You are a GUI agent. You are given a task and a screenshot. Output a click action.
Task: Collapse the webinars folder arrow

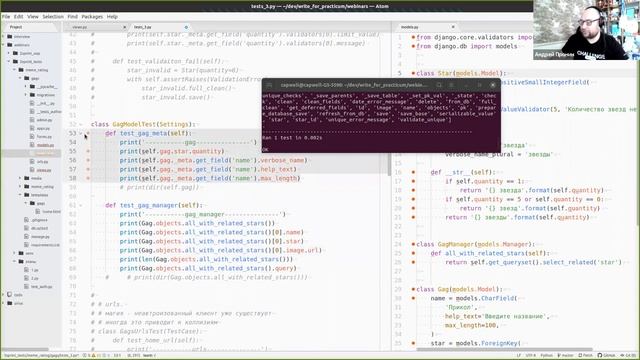coord(4,45)
